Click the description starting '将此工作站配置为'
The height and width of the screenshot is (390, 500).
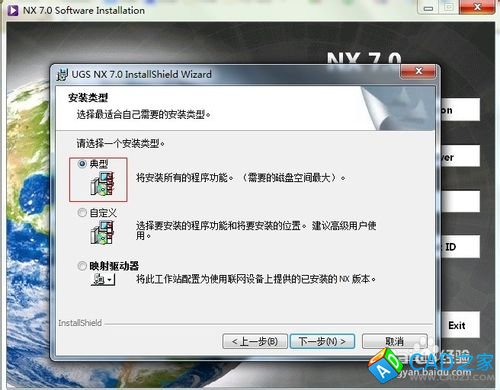(x=256, y=279)
